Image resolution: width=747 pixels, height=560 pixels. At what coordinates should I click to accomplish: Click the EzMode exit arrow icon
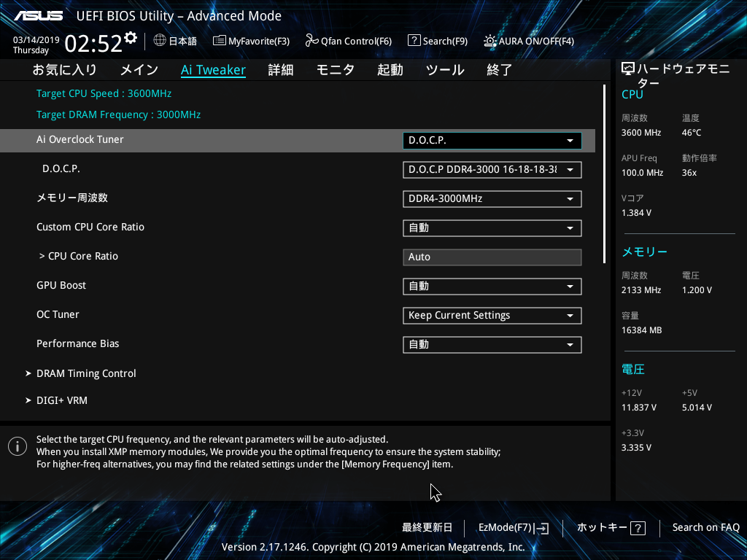(541, 528)
